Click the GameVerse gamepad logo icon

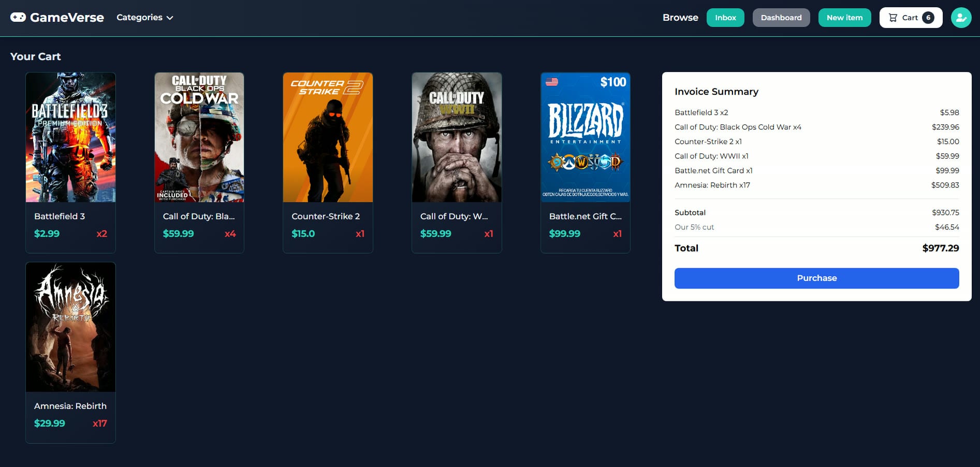tap(18, 17)
